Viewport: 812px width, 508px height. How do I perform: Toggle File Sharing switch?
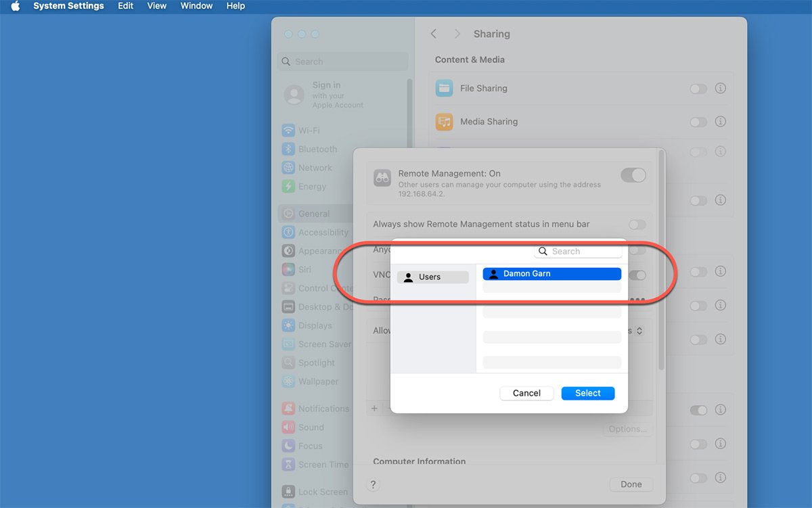coord(698,89)
